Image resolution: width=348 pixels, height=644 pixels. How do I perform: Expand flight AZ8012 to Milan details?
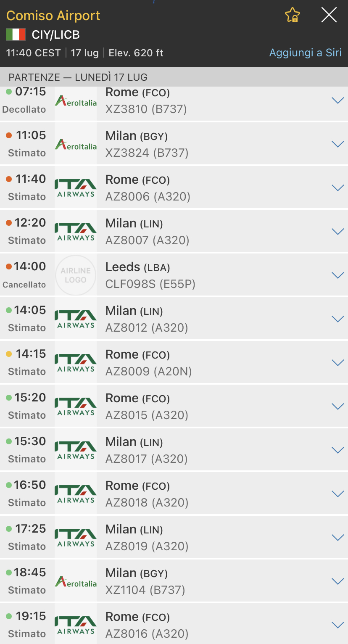[x=337, y=319]
